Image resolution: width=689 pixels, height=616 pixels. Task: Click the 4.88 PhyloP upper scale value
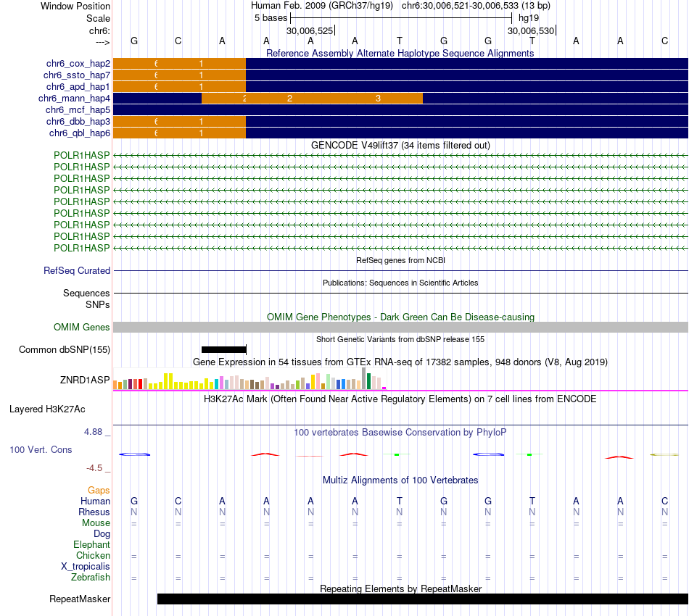coord(93,432)
